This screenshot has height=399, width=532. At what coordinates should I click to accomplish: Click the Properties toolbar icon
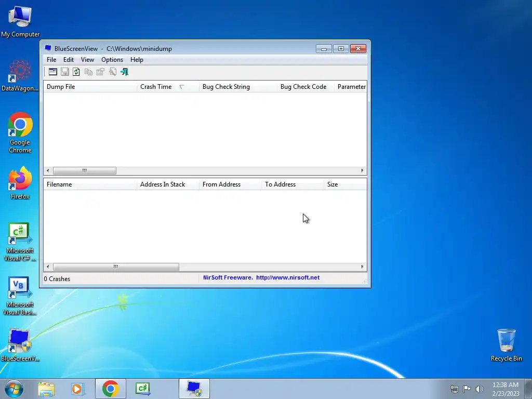(x=100, y=72)
